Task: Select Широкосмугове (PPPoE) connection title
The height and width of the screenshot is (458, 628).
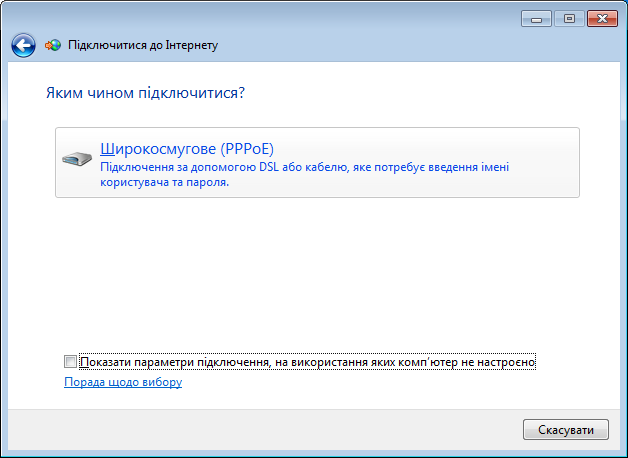Action: tap(187, 149)
